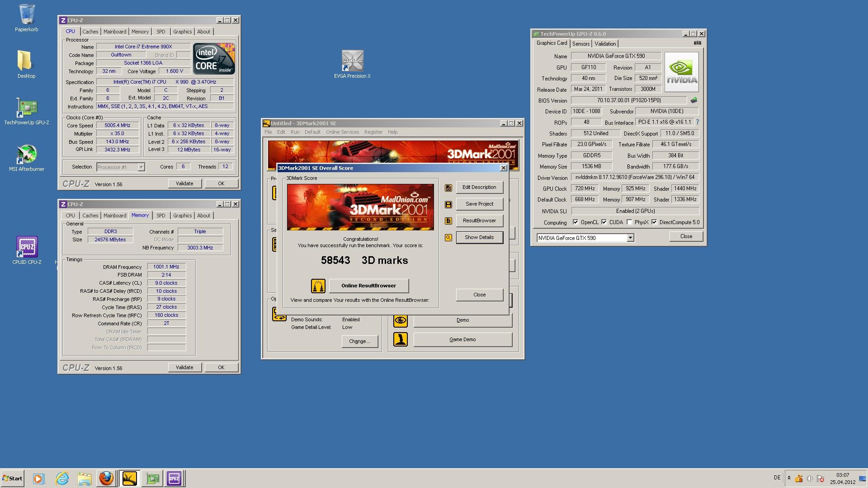This screenshot has height=488, width=868.
Task: Click the Start button
Action: click(12, 479)
